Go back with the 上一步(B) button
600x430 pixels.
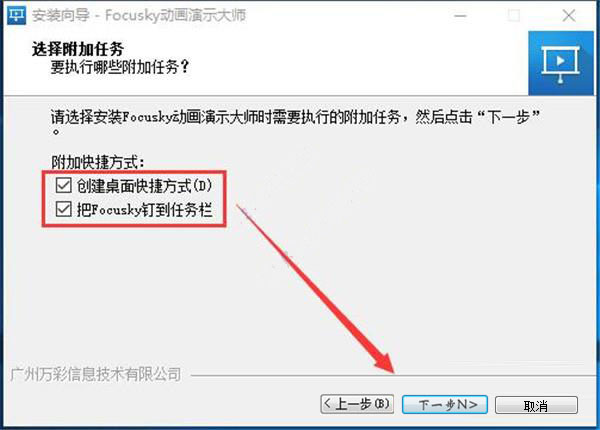pos(357,404)
